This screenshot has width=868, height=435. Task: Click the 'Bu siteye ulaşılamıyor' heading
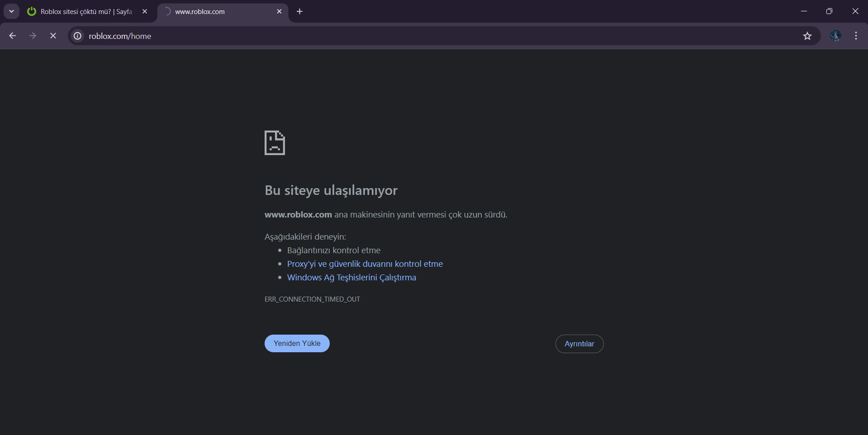pyautogui.click(x=331, y=190)
